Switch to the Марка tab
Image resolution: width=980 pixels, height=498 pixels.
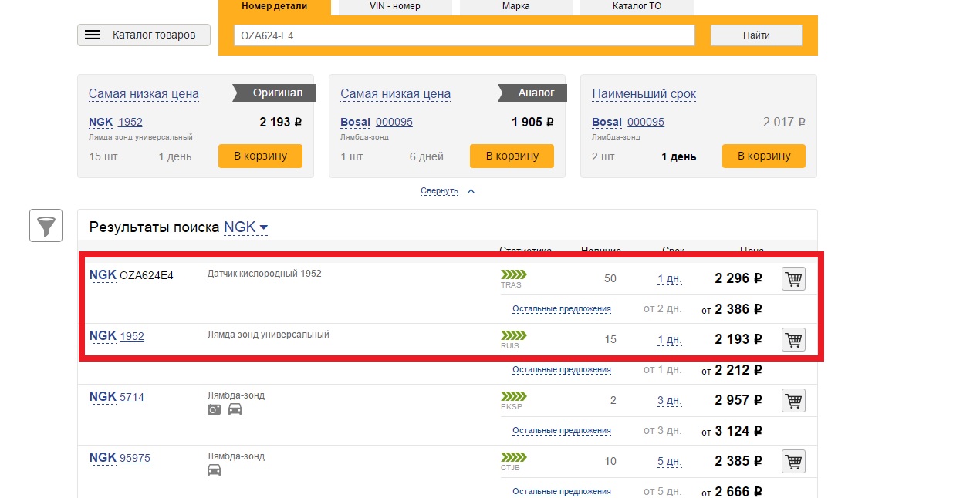coord(515,6)
